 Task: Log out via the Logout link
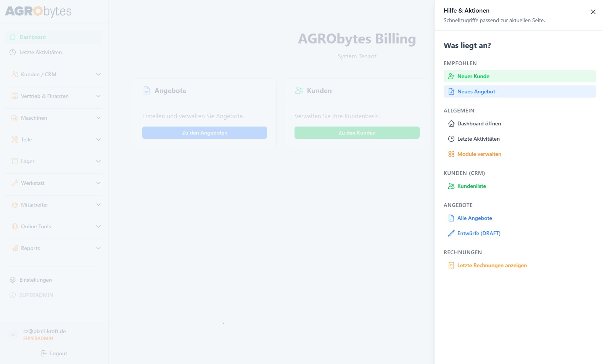point(54,353)
